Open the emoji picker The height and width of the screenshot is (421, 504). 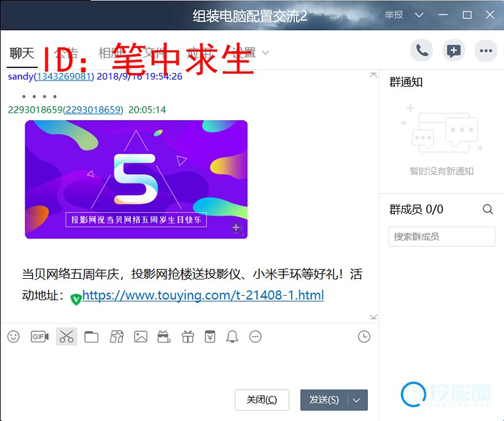click(13, 337)
